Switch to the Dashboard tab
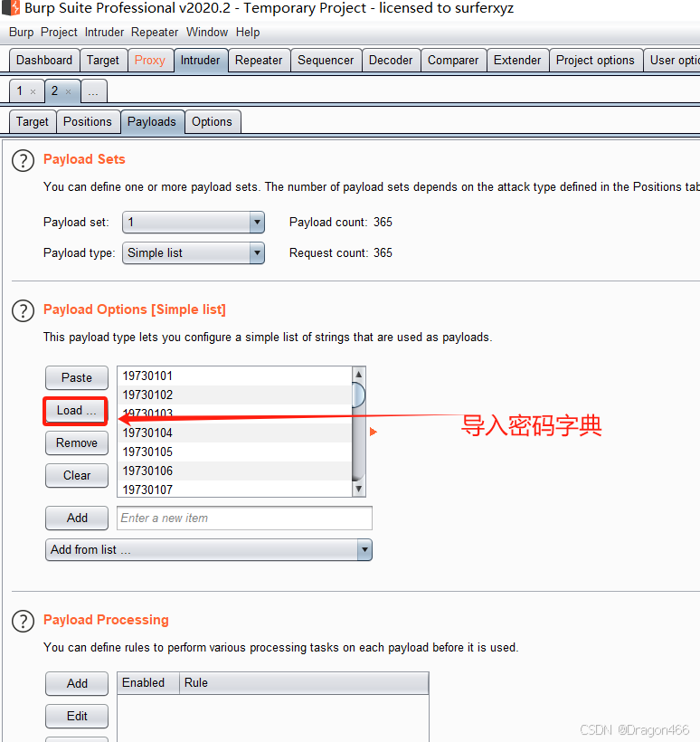Image resolution: width=700 pixels, height=742 pixels. pos(44,60)
